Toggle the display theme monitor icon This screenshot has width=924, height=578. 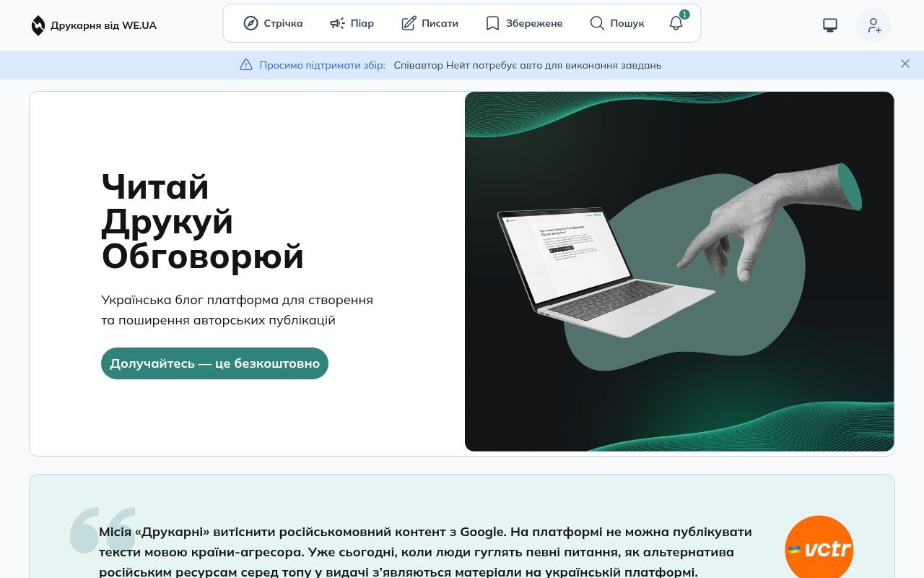point(830,25)
